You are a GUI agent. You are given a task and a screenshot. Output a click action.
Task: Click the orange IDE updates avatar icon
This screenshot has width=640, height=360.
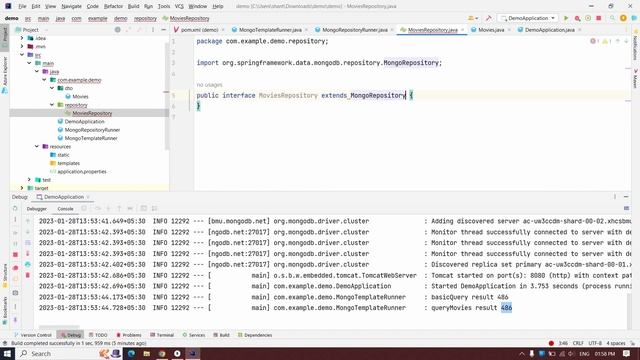[623, 18]
